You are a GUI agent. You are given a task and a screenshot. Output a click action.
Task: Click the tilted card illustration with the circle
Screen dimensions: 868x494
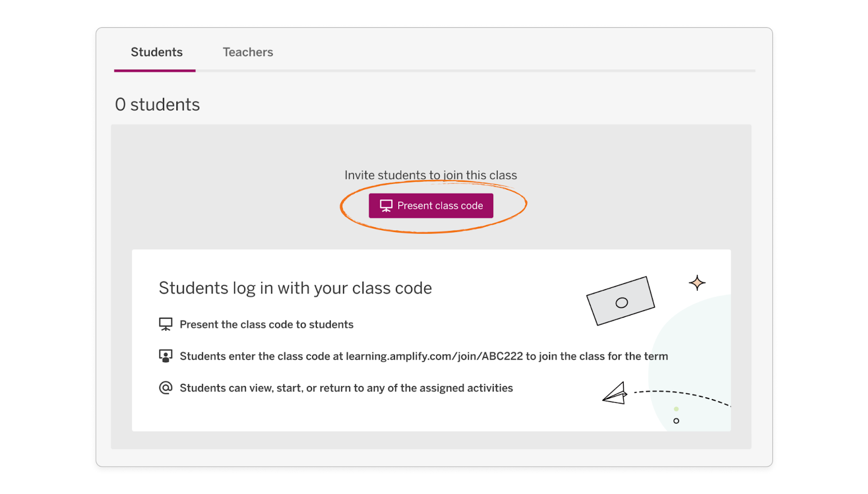pyautogui.click(x=621, y=301)
